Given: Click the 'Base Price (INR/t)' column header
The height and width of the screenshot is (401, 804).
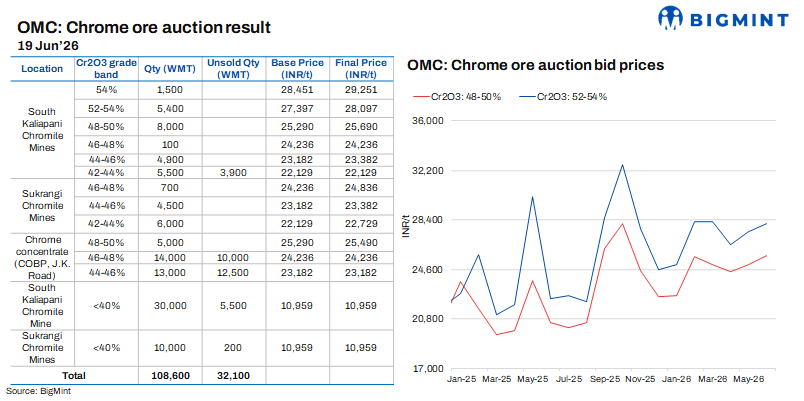Looking at the screenshot, I should (x=297, y=69).
